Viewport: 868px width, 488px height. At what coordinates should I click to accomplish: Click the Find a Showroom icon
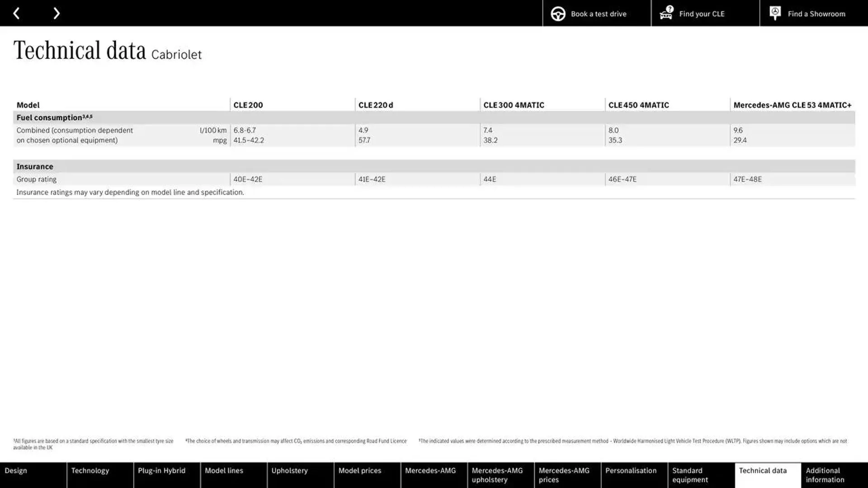tap(774, 13)
